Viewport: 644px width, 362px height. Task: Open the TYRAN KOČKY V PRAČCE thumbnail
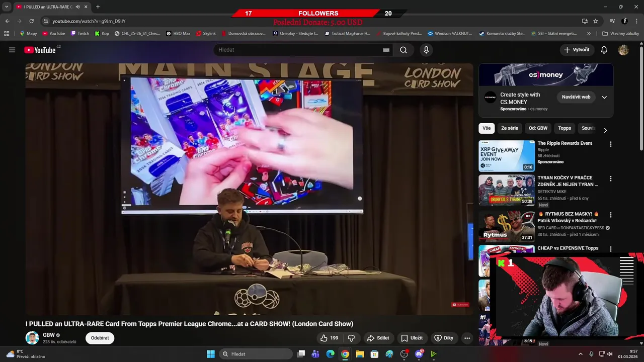[x=507, y=191]
